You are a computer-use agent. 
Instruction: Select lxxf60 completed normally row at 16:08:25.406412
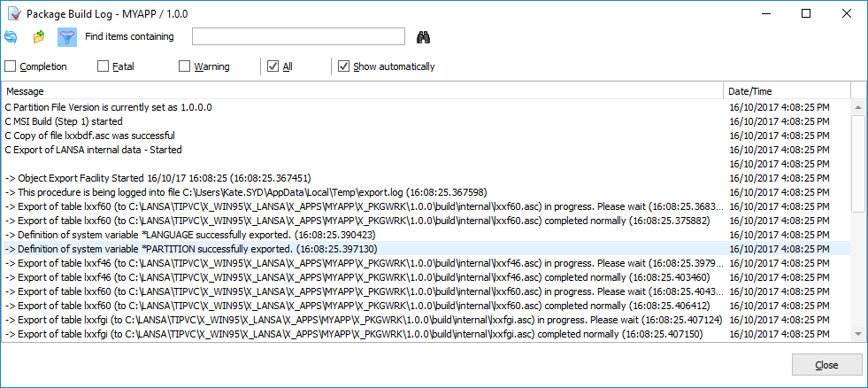[x=426, y=306]
